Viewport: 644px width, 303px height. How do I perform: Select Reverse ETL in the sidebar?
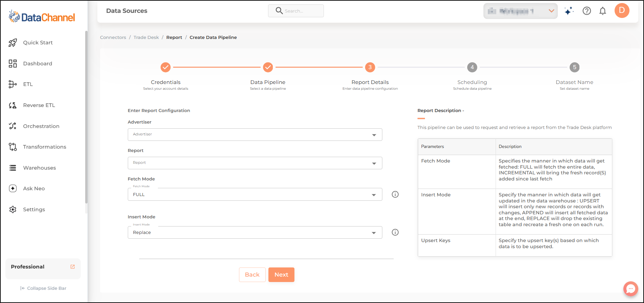(39, 105)
